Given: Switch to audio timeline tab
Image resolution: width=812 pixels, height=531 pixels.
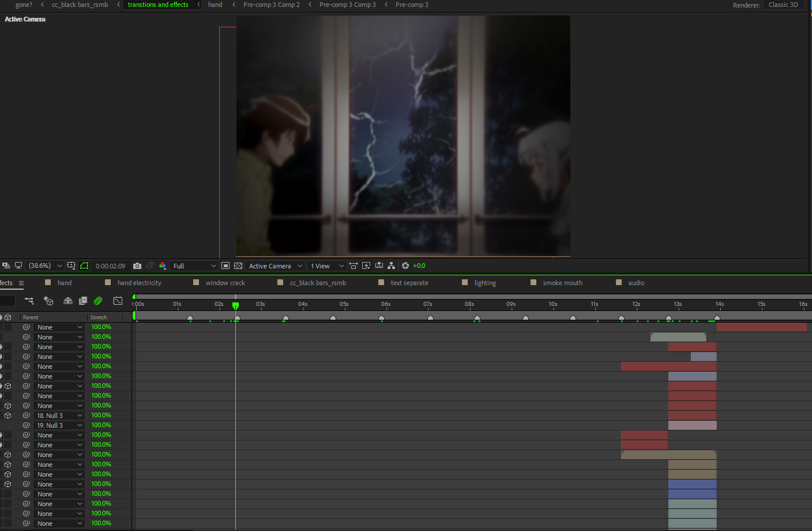Looking at the screenshot, I should point(636,283).
